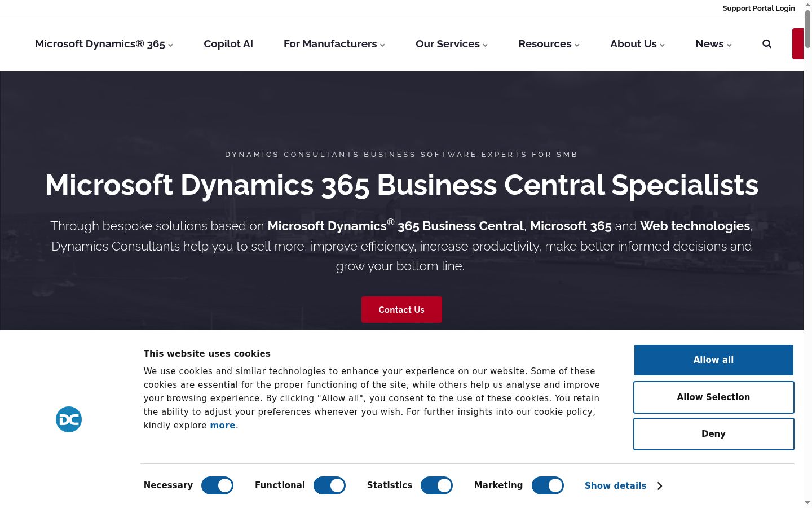Turn off the Statistics cookies switch

tap(436, 485)
